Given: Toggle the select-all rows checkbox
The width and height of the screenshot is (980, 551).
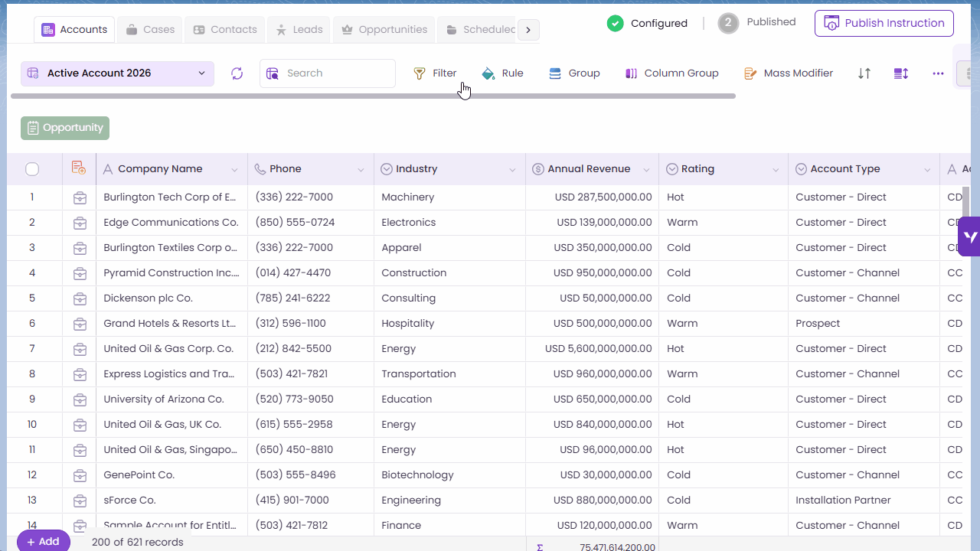Looking at the screenshot, I should [x=32, y=169].
